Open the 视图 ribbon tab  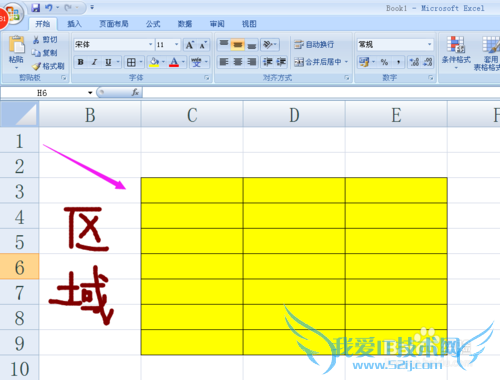249,24
